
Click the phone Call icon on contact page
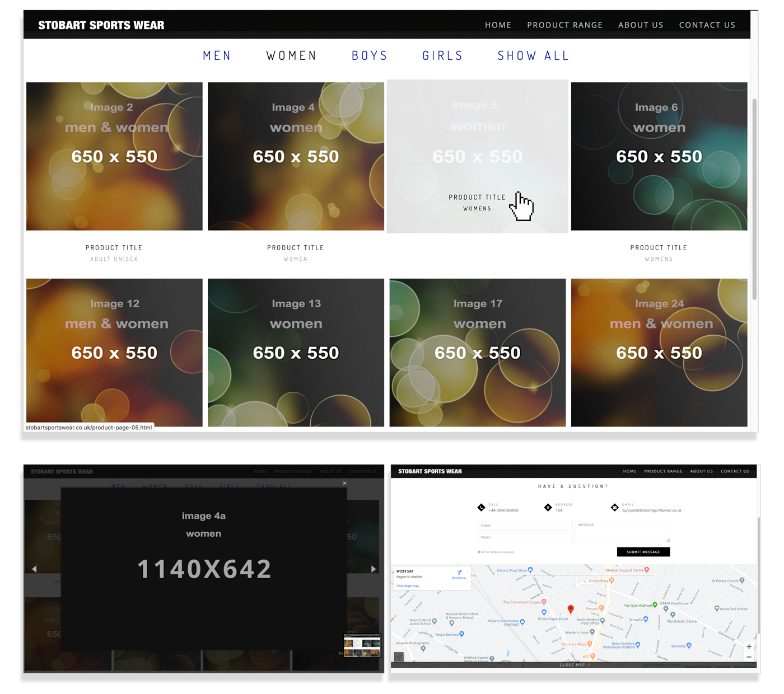click(481, 507)
